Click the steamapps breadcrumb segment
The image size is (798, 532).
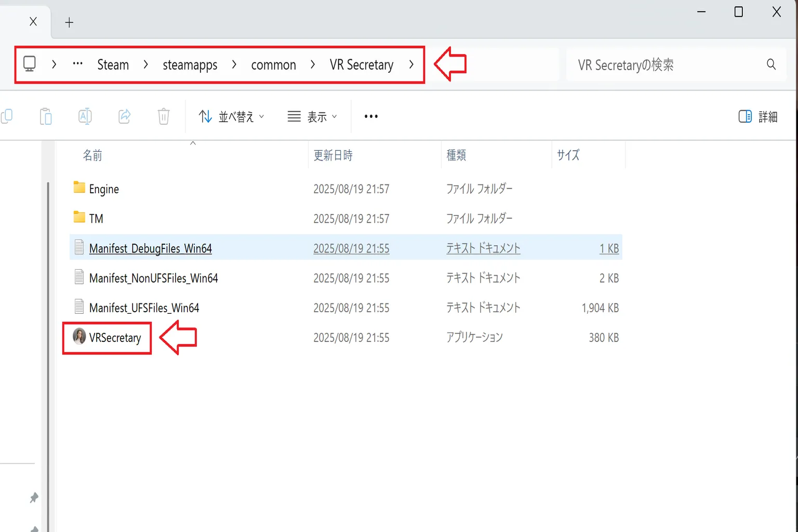190,65
